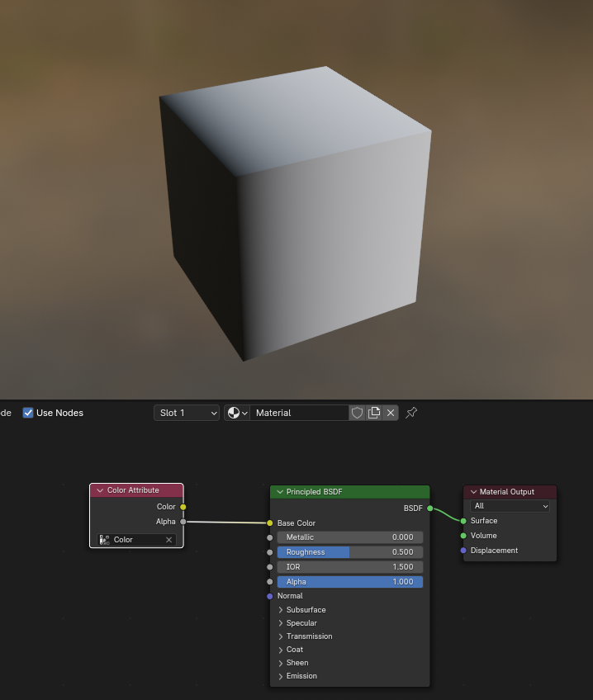This screenshot has width=593, height=700.
Task: Click the Base Color label
Action: tap(296, 523)
